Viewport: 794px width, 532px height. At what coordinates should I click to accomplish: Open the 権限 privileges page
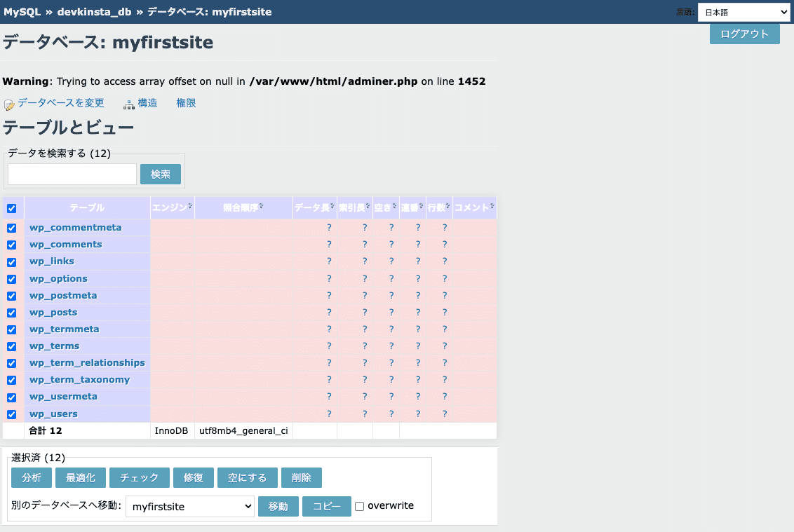186,103
